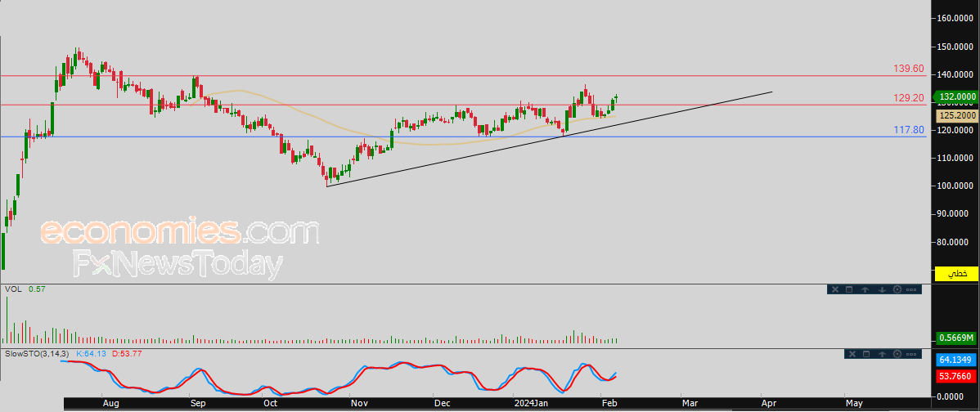The width and height of the screenshot is (980, 412).
Task: Close the VOL indicator panel
Action: [x=835, y=289]
